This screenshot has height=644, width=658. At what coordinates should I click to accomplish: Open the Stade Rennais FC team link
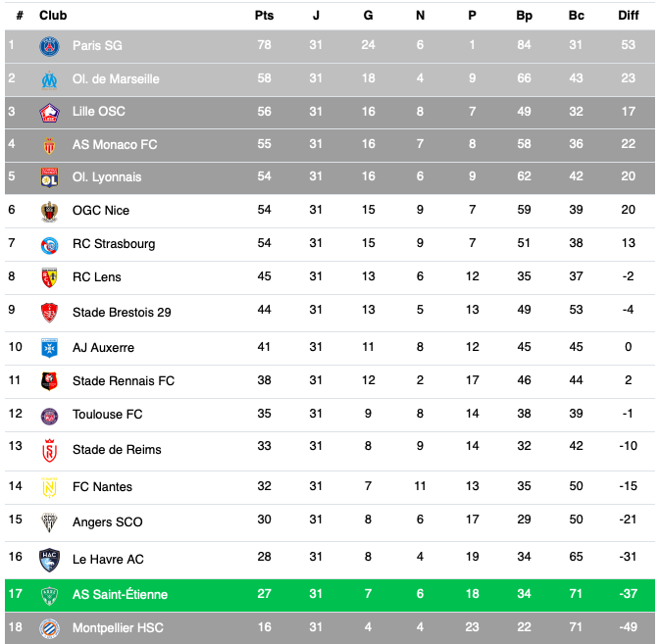click(124, 381)
